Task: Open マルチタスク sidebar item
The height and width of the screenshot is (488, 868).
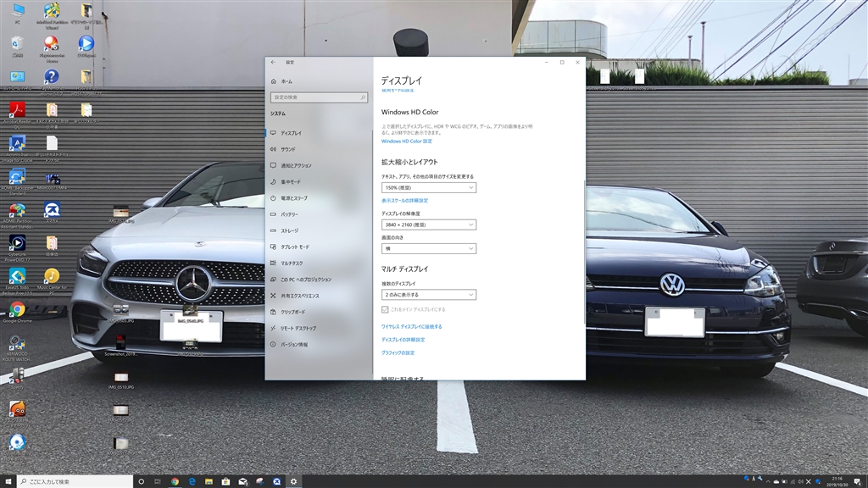Action: (319, 263)
